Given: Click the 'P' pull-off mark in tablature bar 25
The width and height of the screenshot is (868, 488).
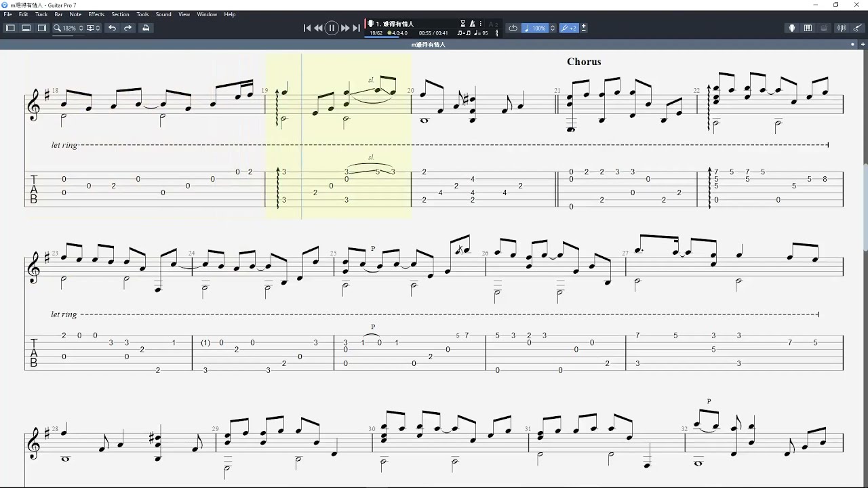Looking at the screenshot, I should [372, 327].
